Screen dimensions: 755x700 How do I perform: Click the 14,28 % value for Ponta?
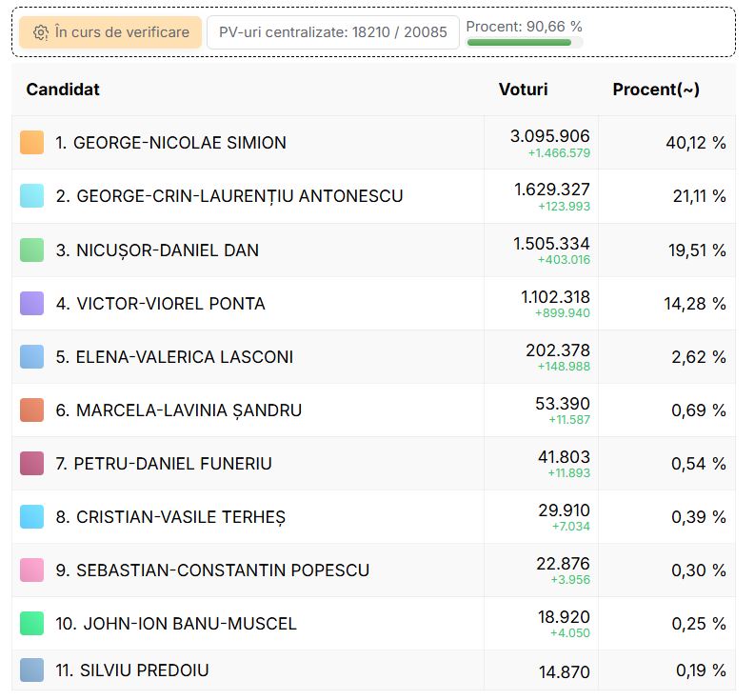(x=695, y=304)
